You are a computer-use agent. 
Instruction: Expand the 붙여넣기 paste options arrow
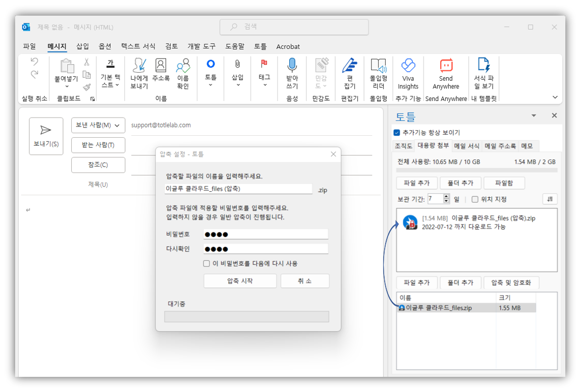pos(67,86)
